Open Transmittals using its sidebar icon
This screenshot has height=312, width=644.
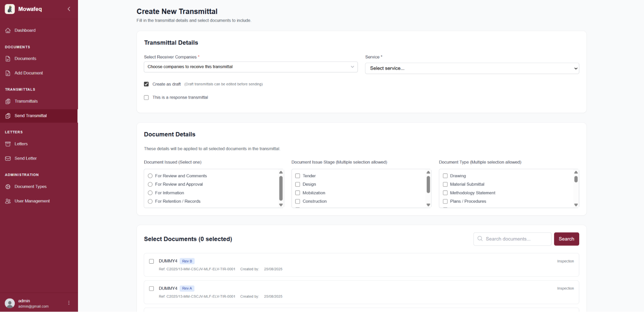8,101
